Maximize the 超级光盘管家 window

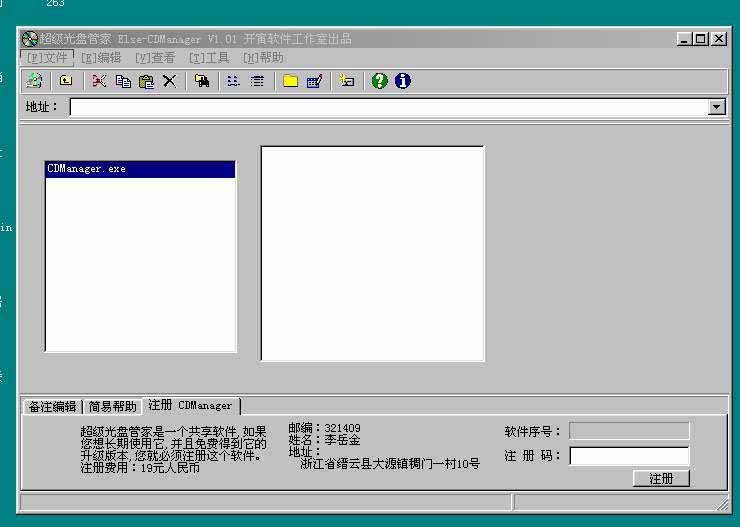pos(700,39)
